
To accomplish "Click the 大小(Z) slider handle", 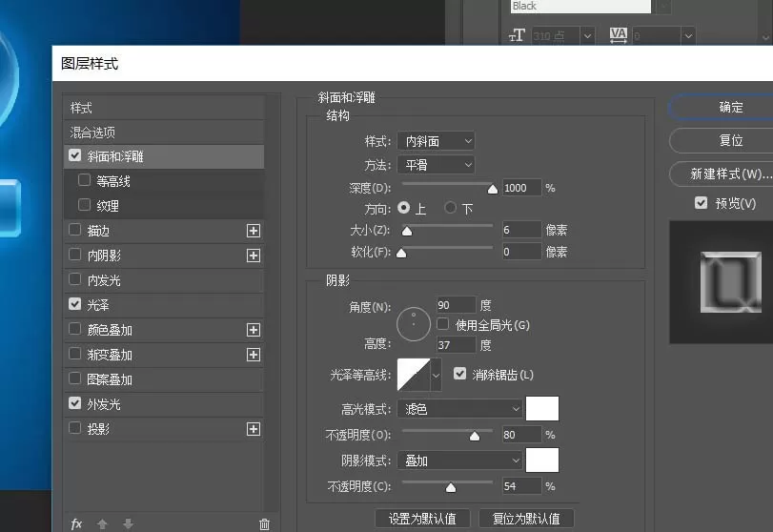I will pos(407,232).
